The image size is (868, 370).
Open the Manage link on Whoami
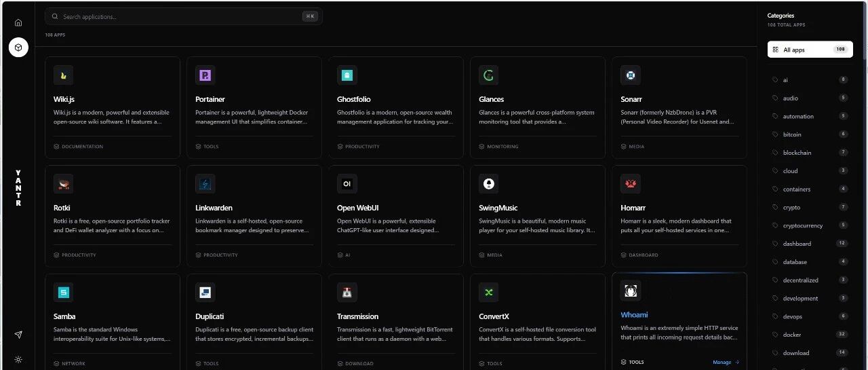tap(726, 362)
